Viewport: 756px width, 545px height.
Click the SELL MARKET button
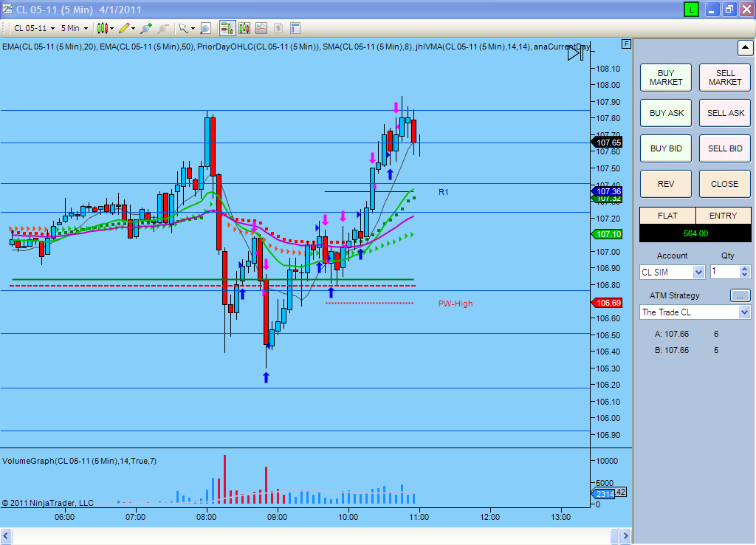[x=725, y=78]
